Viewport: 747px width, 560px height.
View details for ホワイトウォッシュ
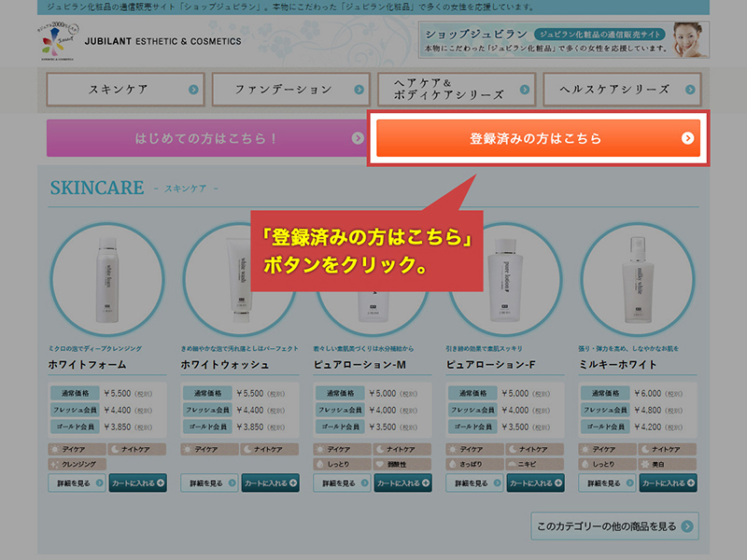click(x=209, y=483)
